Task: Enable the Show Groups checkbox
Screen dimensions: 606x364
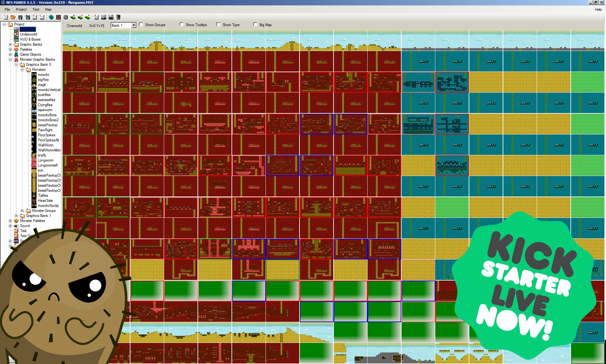Action: click(x=141, y=25)
